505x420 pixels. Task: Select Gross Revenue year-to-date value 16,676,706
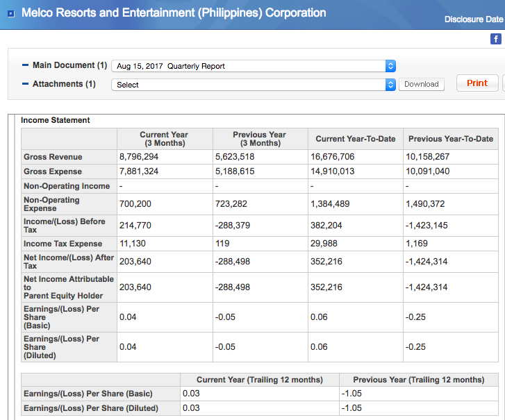(x=332, y=157)
